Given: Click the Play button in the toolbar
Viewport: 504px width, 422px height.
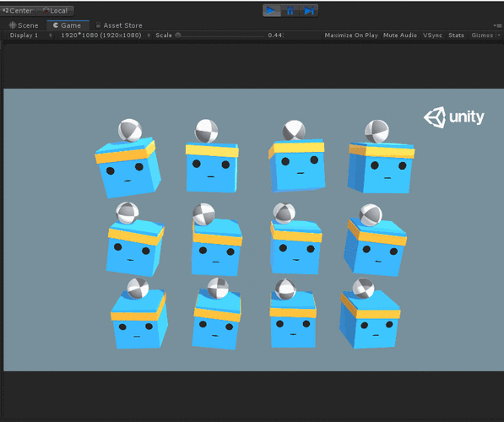Looking at the screenshot, I should [x=271, y=11].
